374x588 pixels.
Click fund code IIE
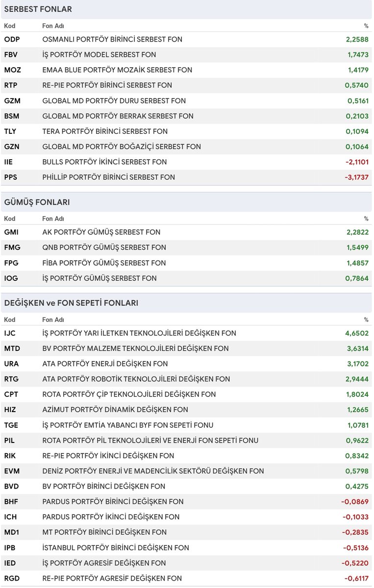[8, 162]
